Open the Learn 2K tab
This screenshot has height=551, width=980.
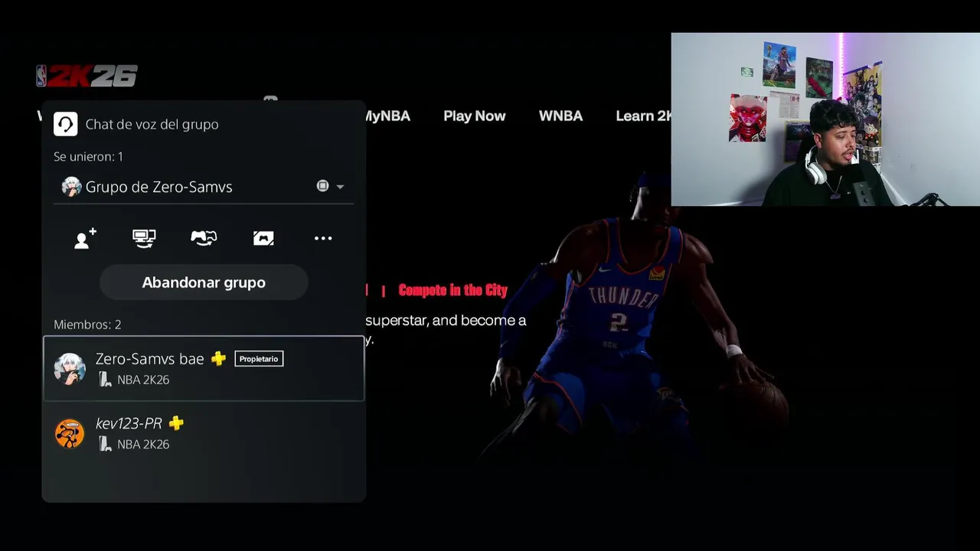click(x=644, y=116)
